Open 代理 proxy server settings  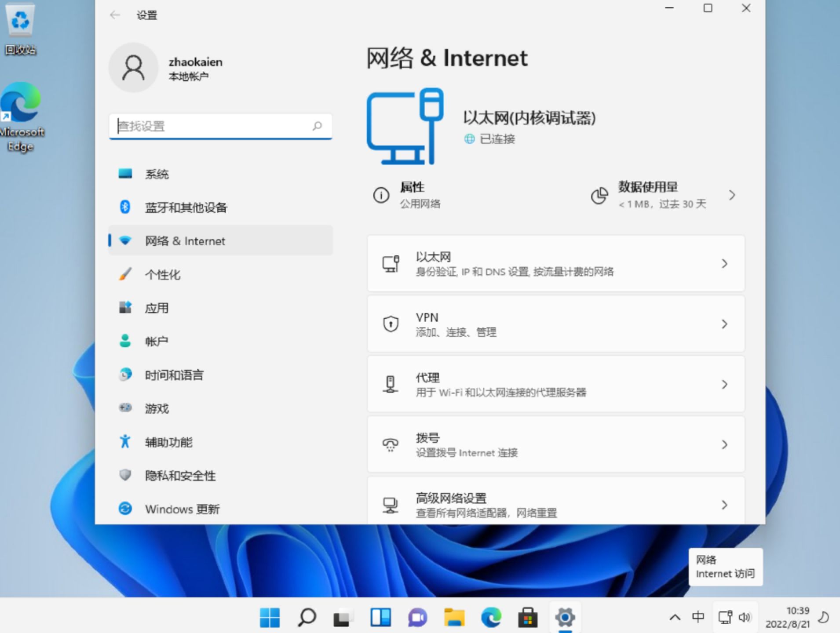coord(555,384)
